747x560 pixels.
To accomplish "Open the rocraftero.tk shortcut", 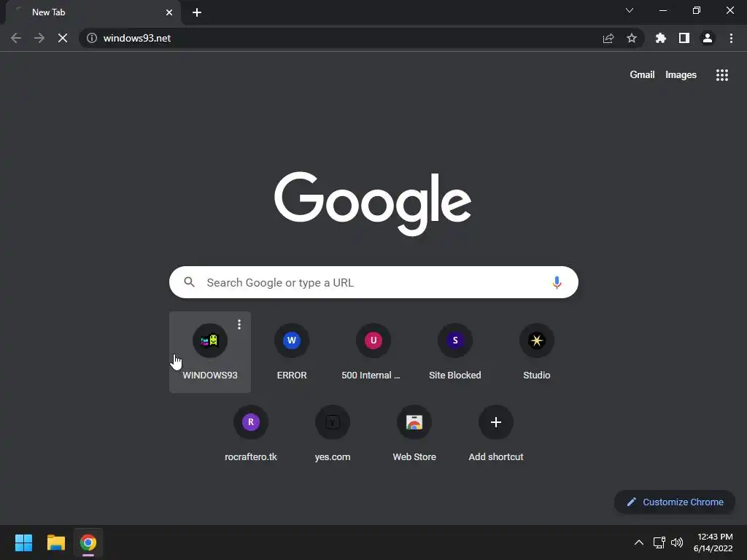I will [x=251, y=434].
